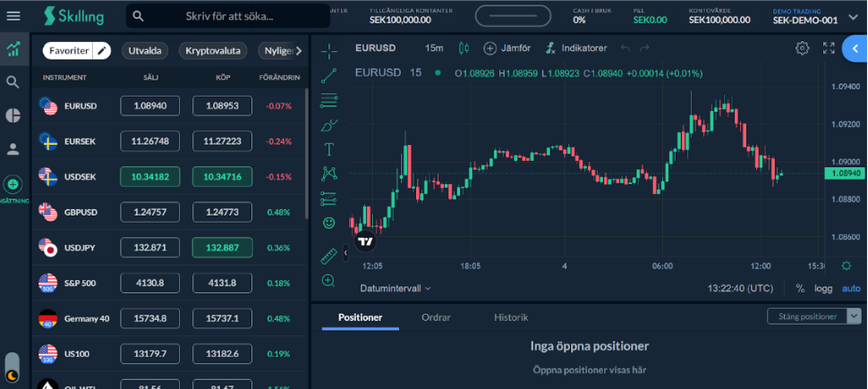The image size is (868, 389).
Task: Click the TradingView logo on chart
Action: coord(365,241)
